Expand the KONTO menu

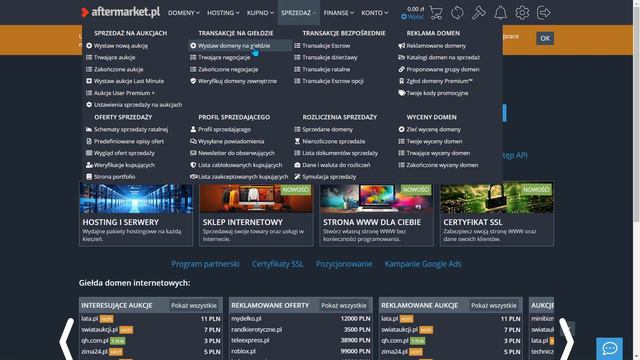(x=375, y=13)
